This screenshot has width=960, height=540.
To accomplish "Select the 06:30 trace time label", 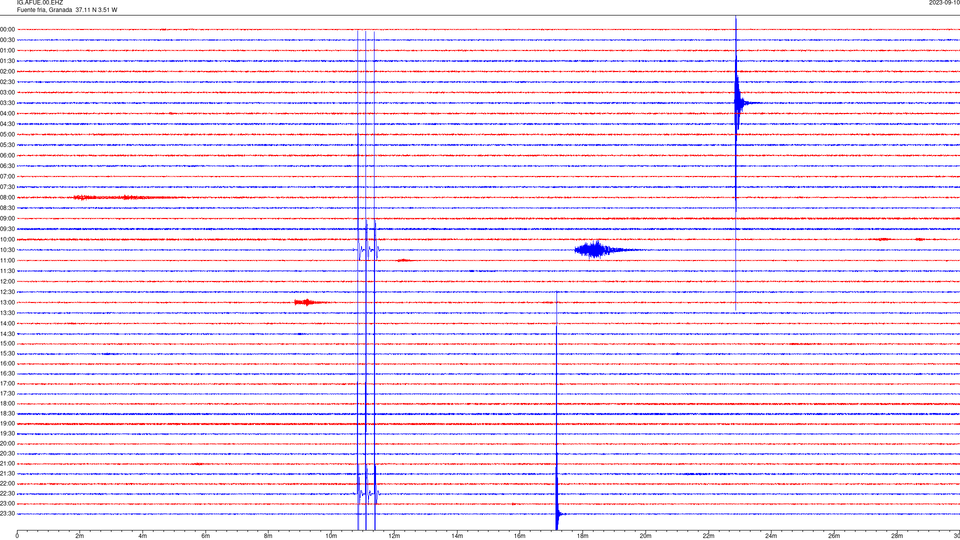I will pyautogui.click(x=7, y=166).
